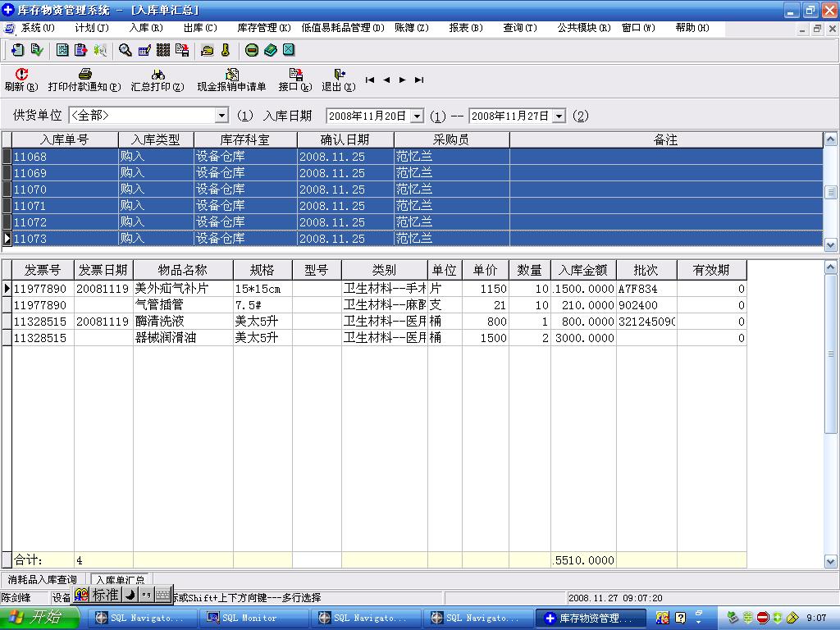Open the 公共模块(R) menu
Screen dimensions: 840x630
[x=583, y=27]
